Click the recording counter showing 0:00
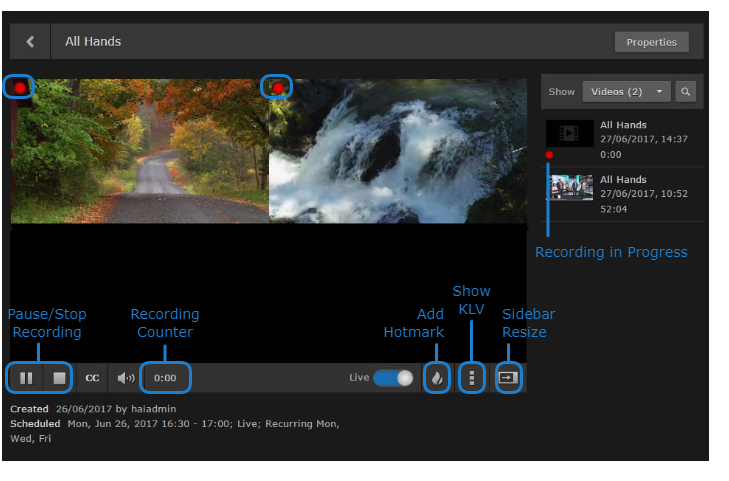Viewport: 729px width, 481px height. (165, 379)
